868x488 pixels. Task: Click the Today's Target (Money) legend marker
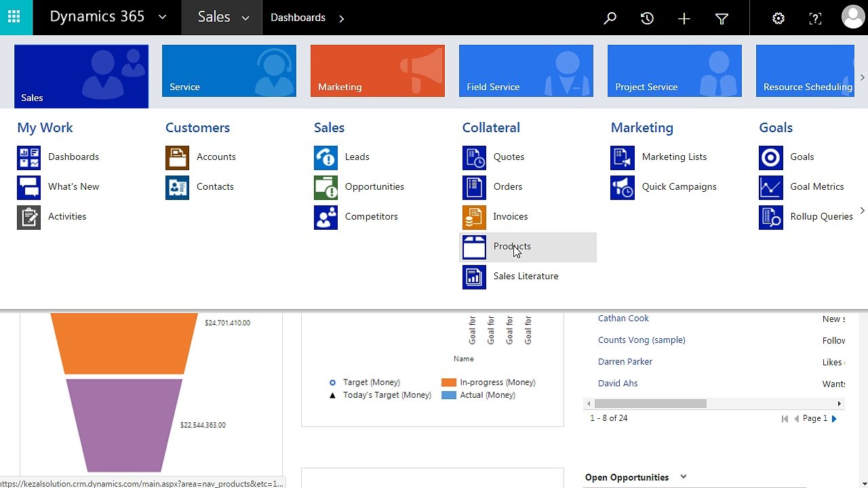tap(332, 395)
